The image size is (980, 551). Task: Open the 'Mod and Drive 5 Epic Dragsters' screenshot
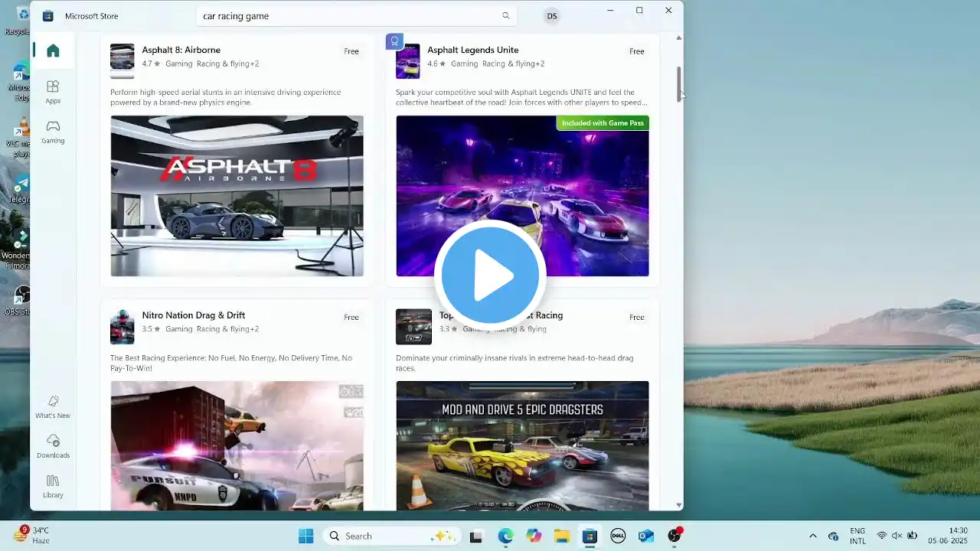(522, 445)
